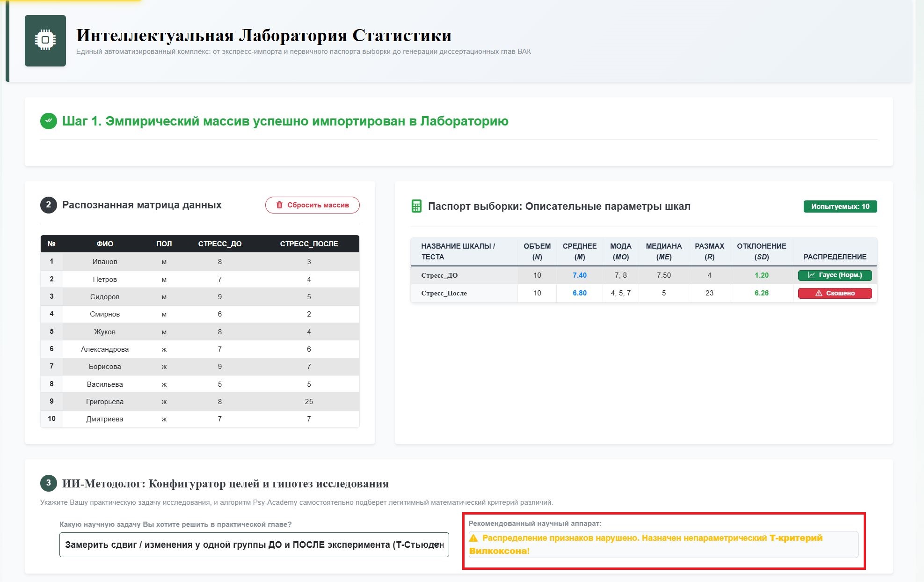Click the Испытуемых: 10 badge
This screenshot has height=582, width=924.
(840, 206)
